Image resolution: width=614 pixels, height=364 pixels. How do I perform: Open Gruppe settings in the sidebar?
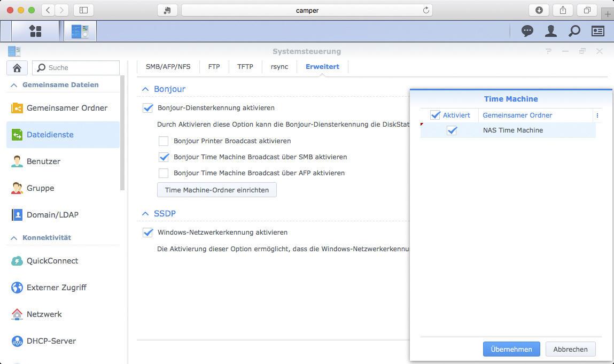tap(40, 188)
